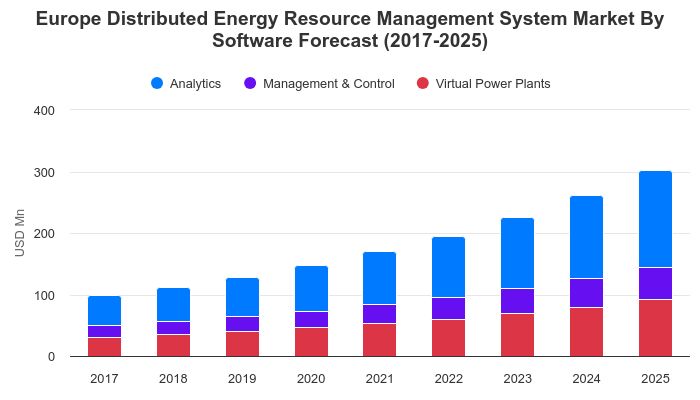700x400 pixels.
Task: Click the 2025 x-axis label
Action: point(655,379)
